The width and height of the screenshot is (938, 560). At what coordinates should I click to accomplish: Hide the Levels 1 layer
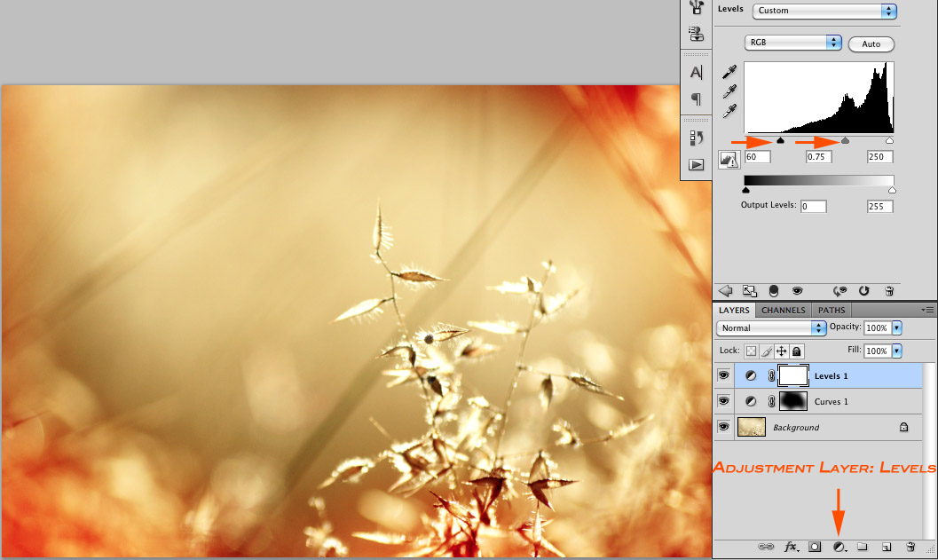pos(723,376)
